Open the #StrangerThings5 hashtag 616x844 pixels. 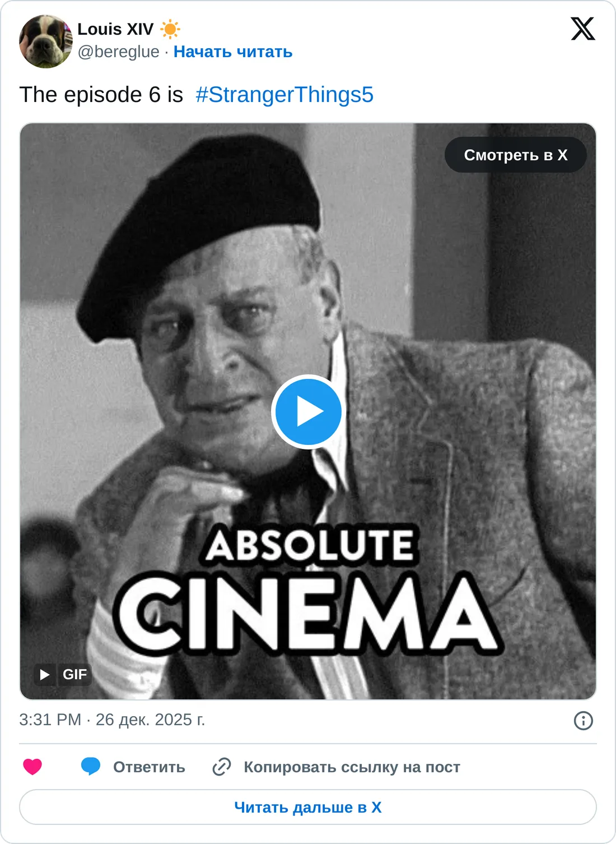coord(284,95)
